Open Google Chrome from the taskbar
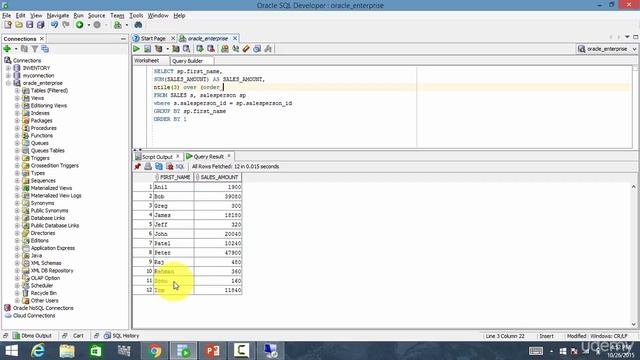 click(x=154, y=351)
